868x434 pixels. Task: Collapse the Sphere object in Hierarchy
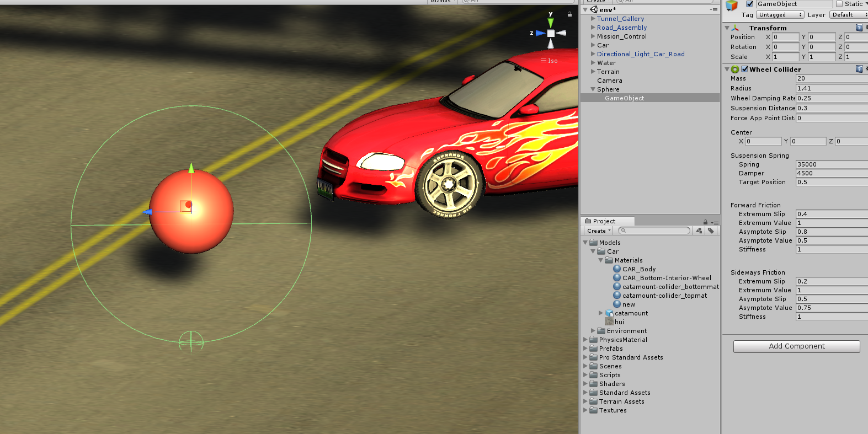click(593, 89)
